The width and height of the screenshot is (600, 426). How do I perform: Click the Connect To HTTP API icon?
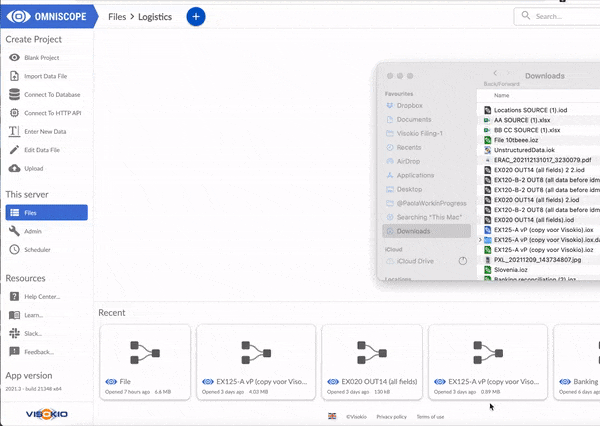(x=15, y=113)
